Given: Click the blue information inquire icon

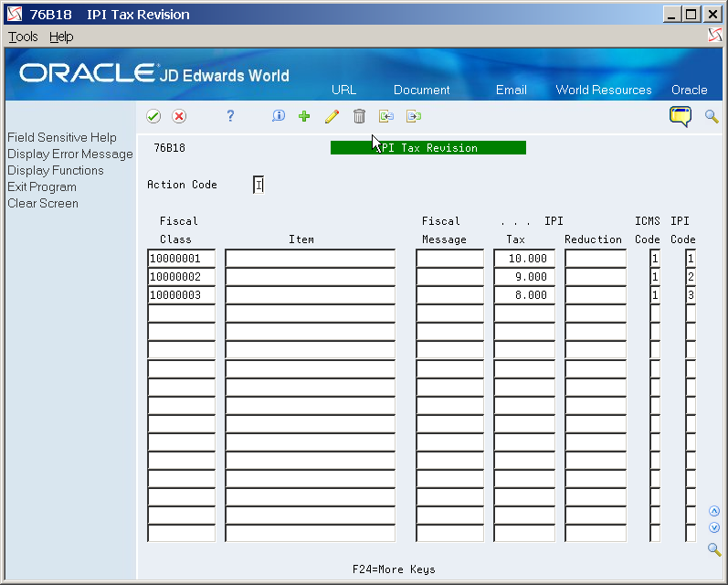Looking at the screenshot, I should pyautogui.click(x=278, y=116).
